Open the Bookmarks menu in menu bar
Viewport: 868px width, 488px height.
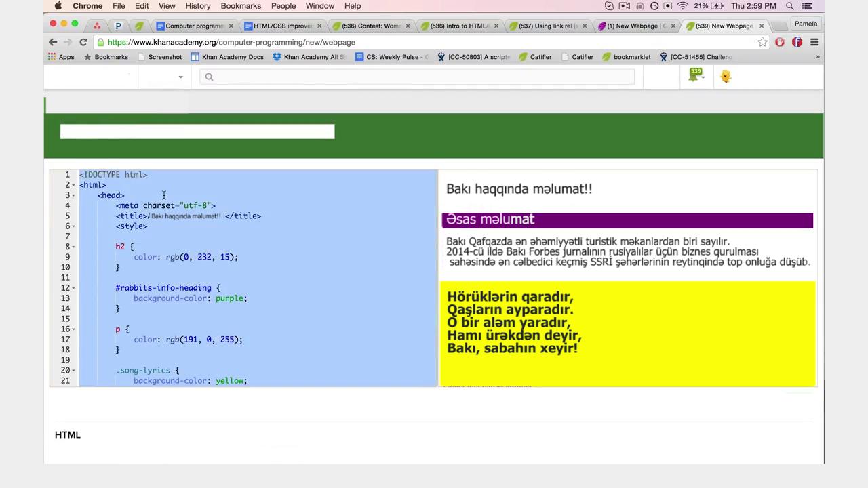click(x=241, y=6)
